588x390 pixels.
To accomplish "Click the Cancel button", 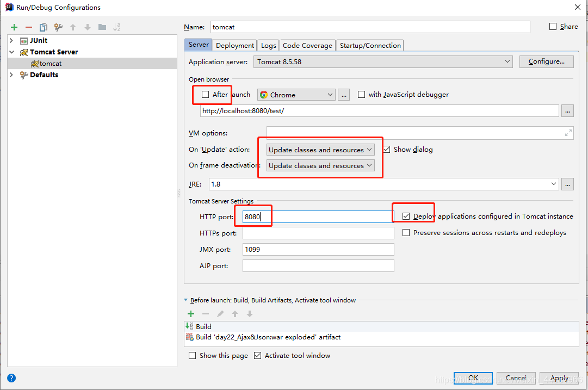I will 516,378.
